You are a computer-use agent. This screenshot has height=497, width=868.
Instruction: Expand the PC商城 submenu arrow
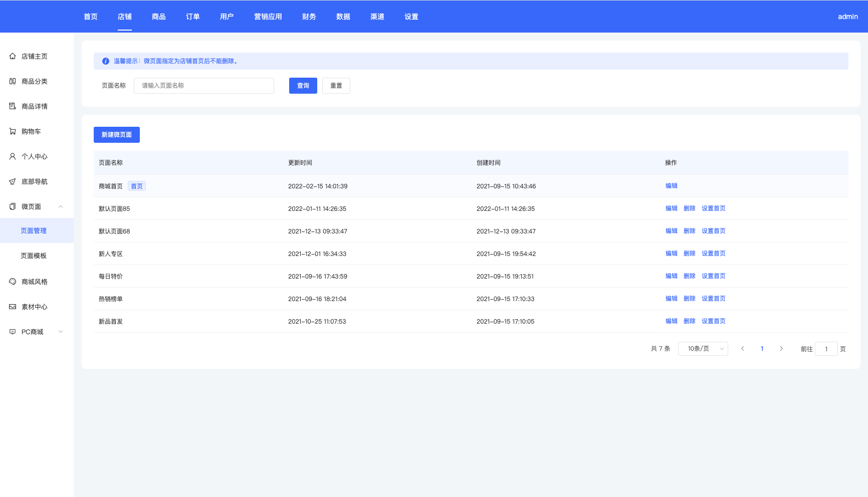point(61,332)
